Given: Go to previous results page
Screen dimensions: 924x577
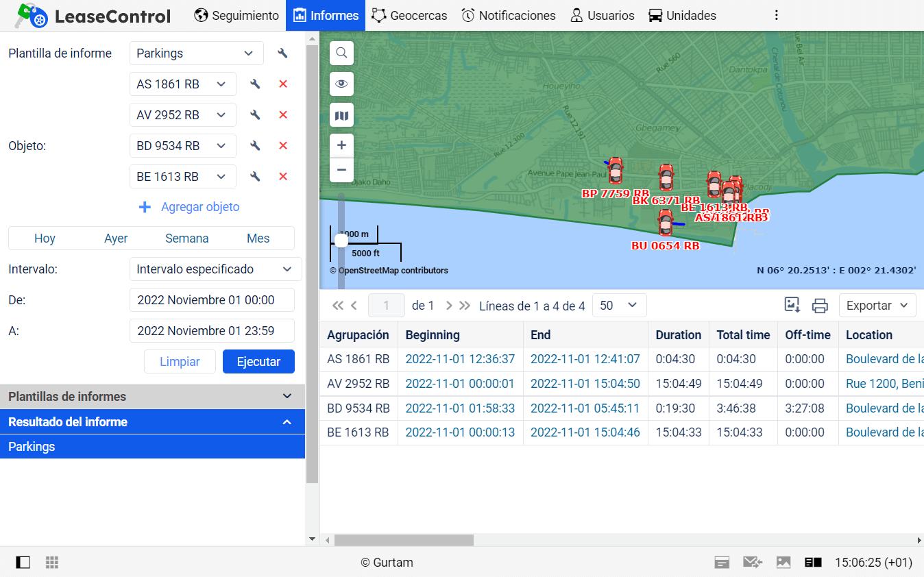Looking at the screenshot, I should coord(354,306).
